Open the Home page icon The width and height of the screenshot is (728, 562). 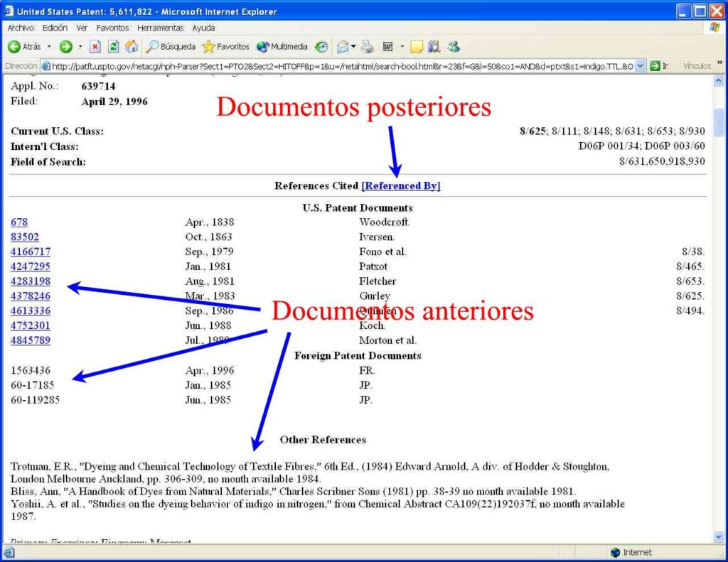point(132,46)
